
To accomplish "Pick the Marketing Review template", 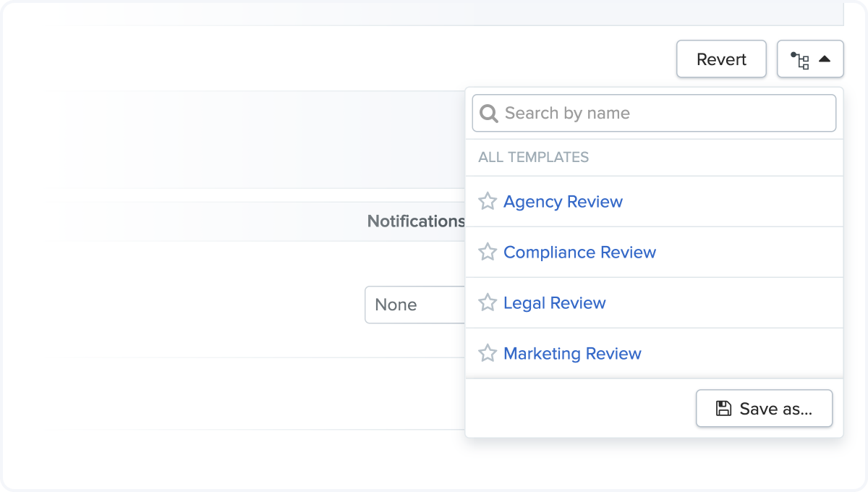I will click(x=572, y=354).
